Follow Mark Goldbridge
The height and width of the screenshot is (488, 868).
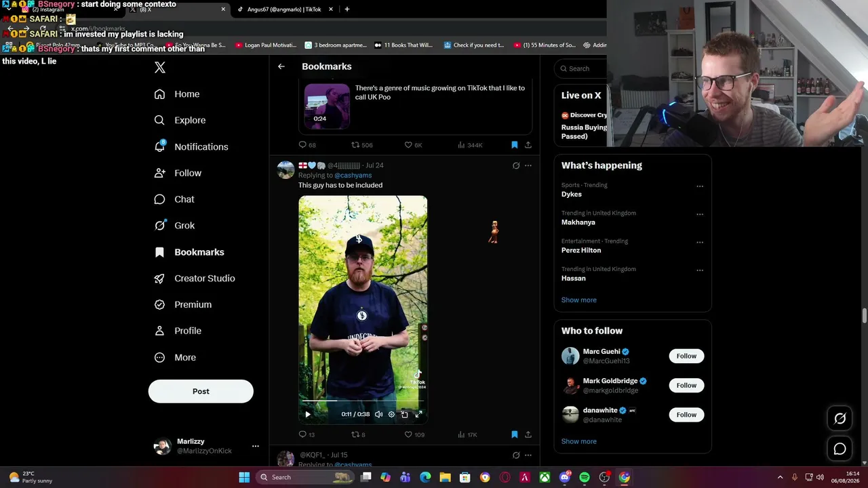tap(686, 385)
